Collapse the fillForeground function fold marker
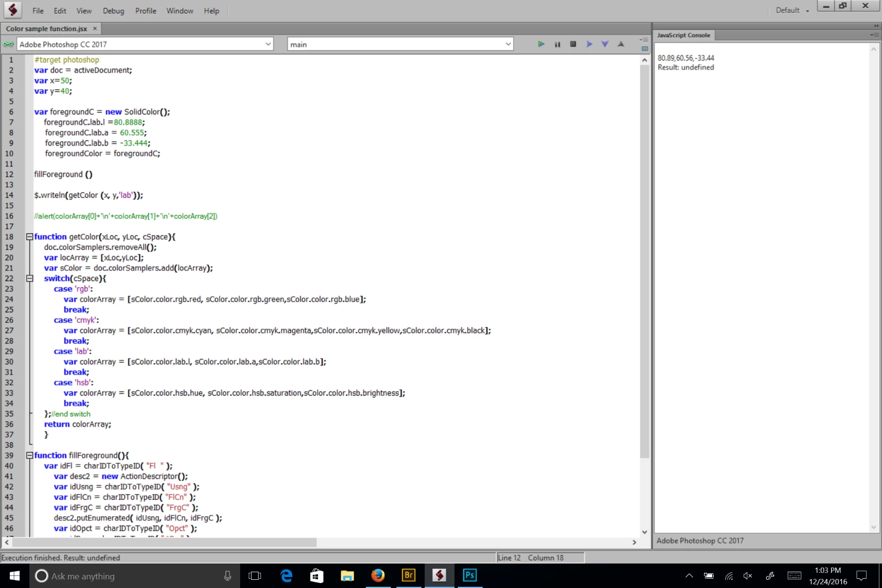This screenshot has height=588, width=882. coord(30,455)
